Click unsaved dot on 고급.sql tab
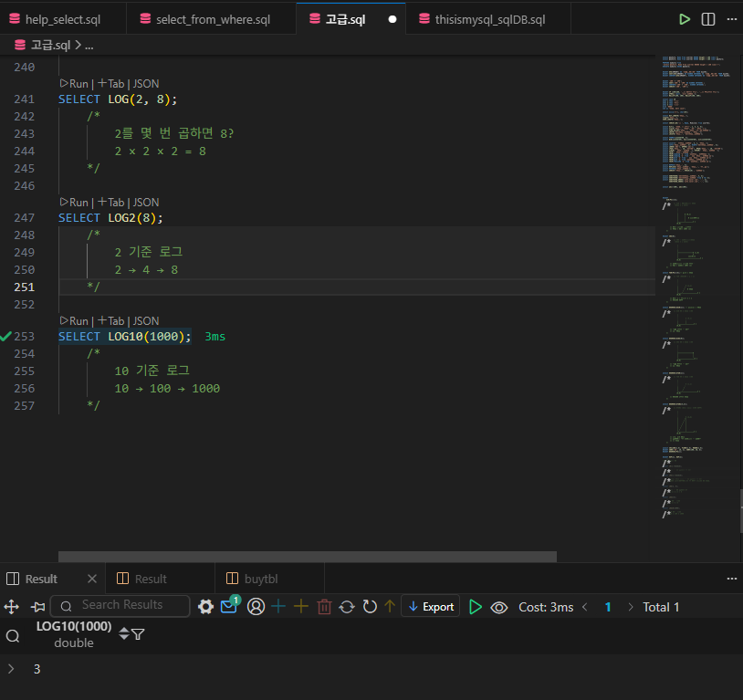The image size is (743, 700). coord(392,19)
